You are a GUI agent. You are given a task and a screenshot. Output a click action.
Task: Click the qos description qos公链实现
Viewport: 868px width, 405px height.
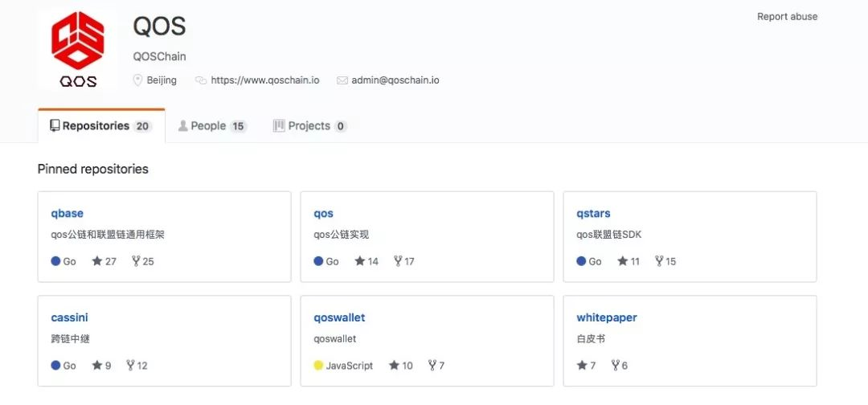[x=341, y=235]
